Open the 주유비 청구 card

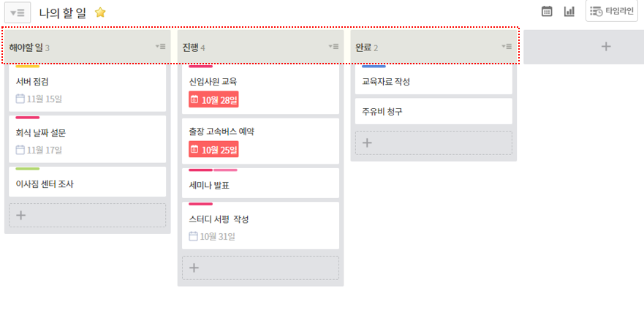coord(433,112)
